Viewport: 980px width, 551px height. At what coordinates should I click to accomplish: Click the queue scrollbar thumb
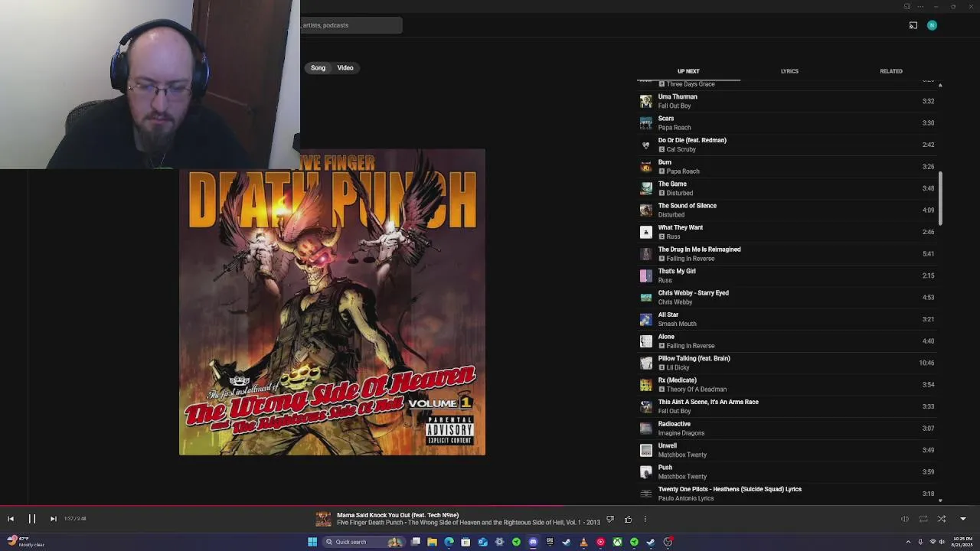[940, 199]
